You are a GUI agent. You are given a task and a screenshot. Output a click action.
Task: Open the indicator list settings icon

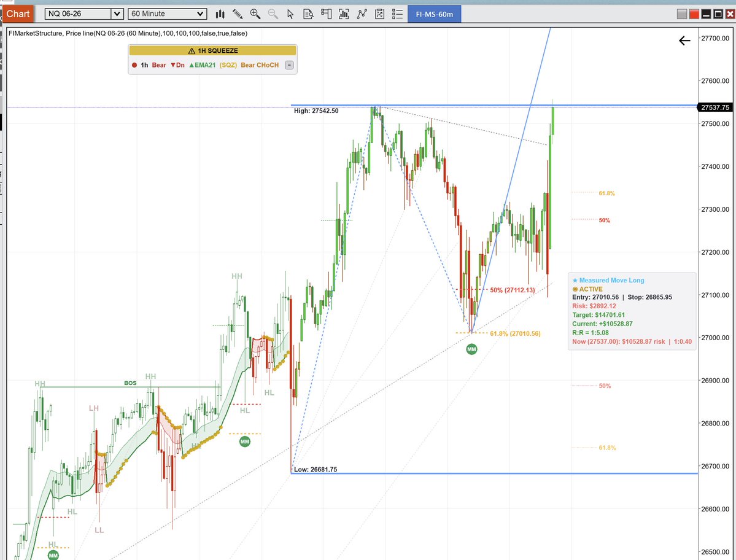(x=397, y=14)
